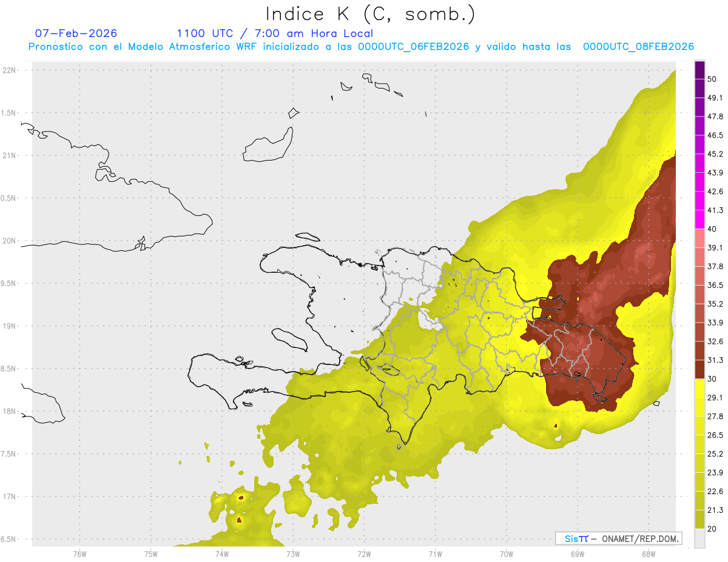
Task: Click the "18N" latitude label
Action: click(9, 412)
